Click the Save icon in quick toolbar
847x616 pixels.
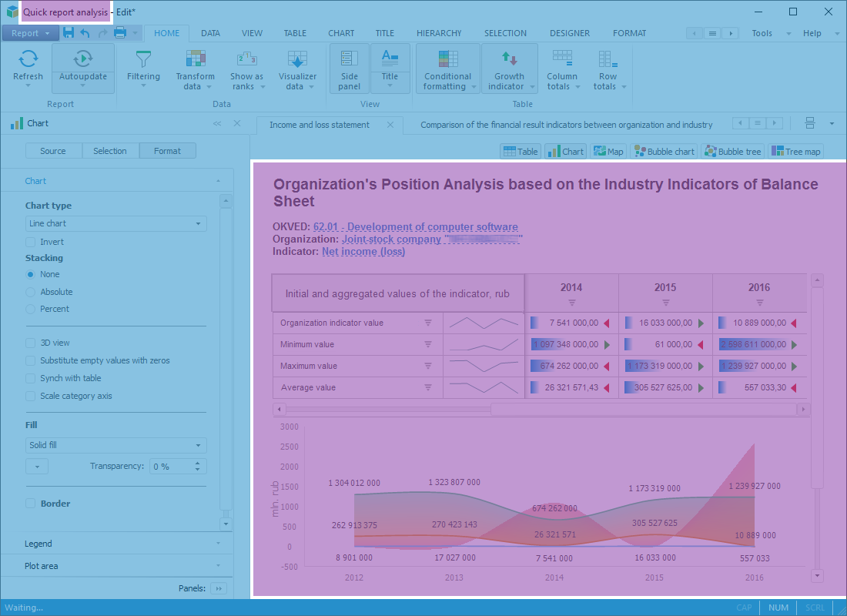click(x=69, y=33)
